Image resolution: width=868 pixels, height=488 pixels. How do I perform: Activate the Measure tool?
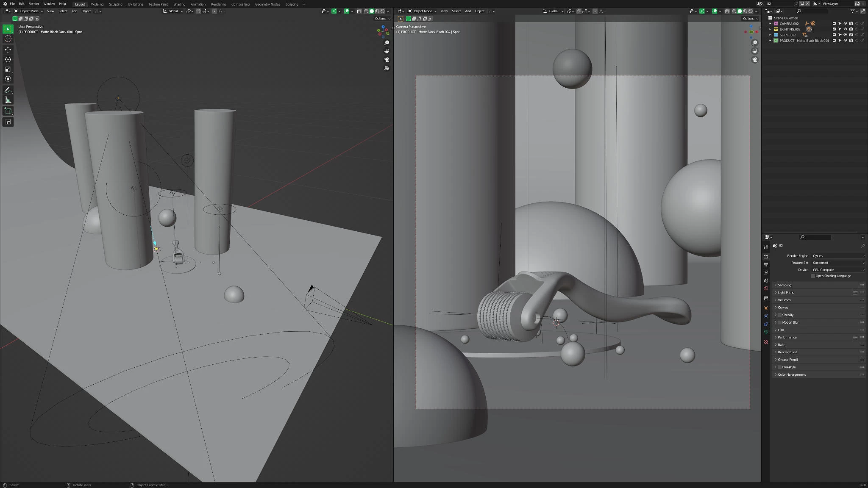coord(8,99)
